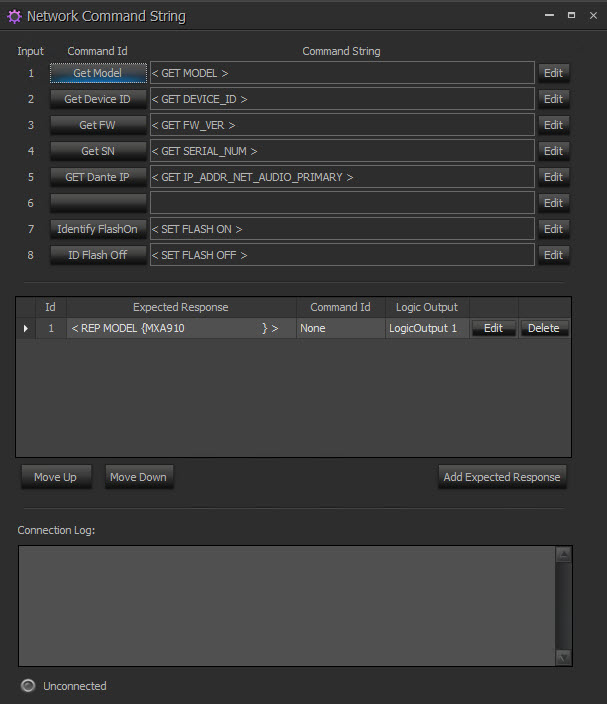Screen dimensions: 607x704
Task: Add a new expected response
Action: tap(502, 477)
